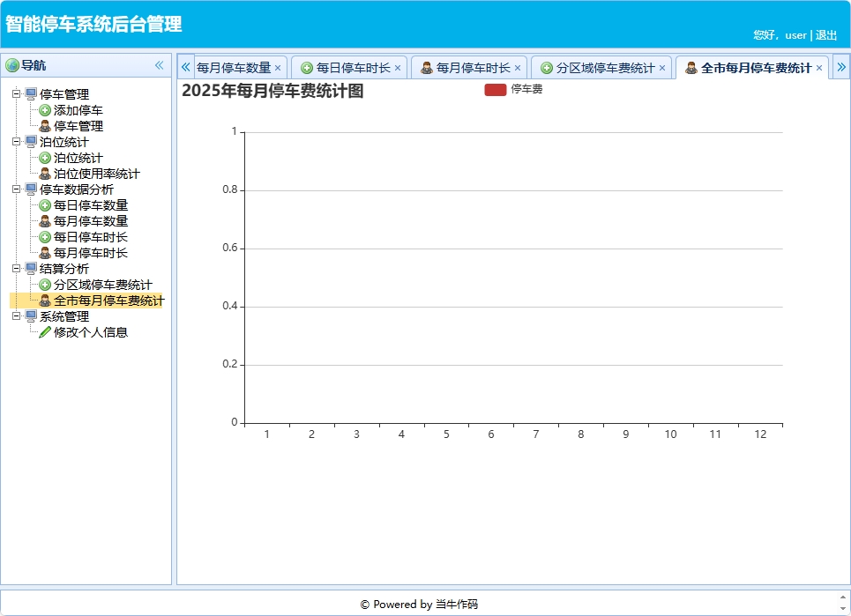This screenshot has height=616, width=851.
Task: Click the green plus icon beside 添加停车
Action: tap(45, 110)
